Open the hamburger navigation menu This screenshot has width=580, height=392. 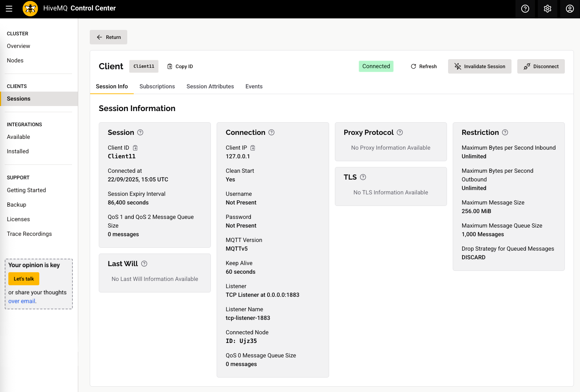tap(9, 9)
